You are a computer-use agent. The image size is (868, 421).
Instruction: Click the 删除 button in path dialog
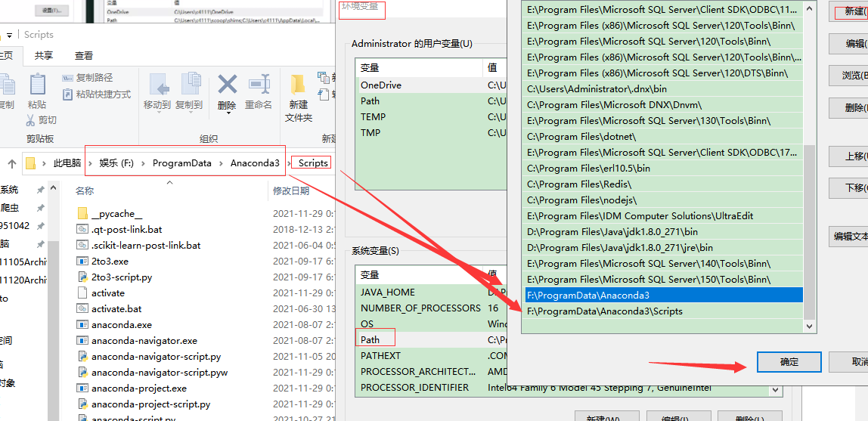[x=848, y=108]
